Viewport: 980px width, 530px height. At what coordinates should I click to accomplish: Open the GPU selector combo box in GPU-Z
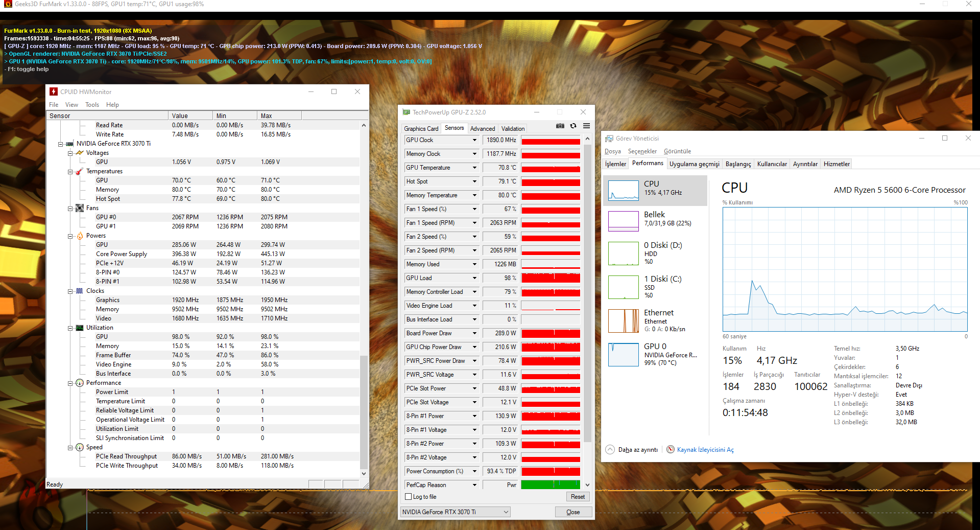pos(455,512)
